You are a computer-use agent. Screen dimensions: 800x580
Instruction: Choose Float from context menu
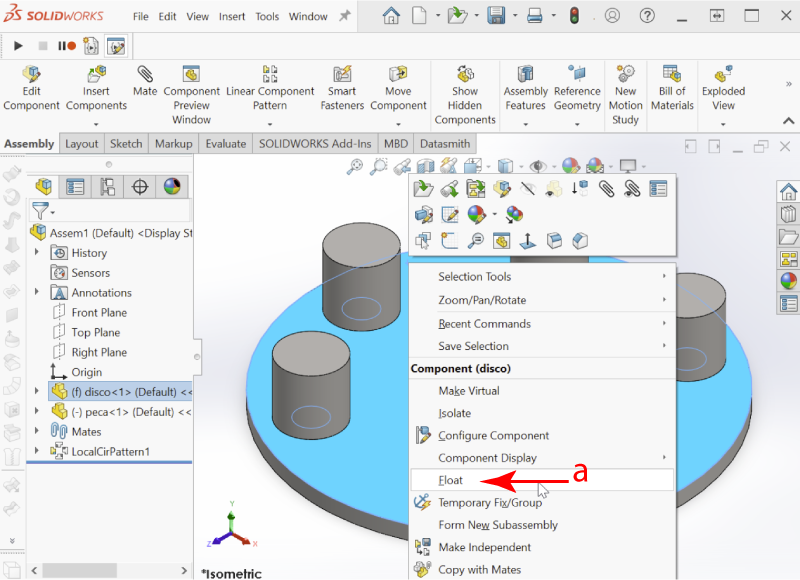tap(542, 480)
